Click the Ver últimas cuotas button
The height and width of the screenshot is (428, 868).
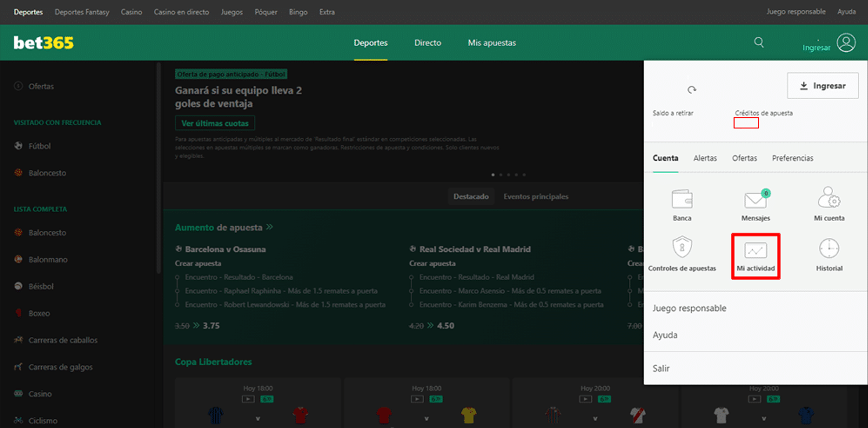click(215, 124)
